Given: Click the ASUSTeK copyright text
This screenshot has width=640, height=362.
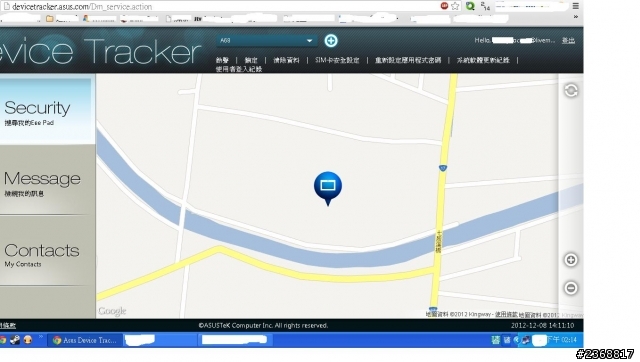Looking at the screenshot, I should pyautogui.click(x=263, y=325).
